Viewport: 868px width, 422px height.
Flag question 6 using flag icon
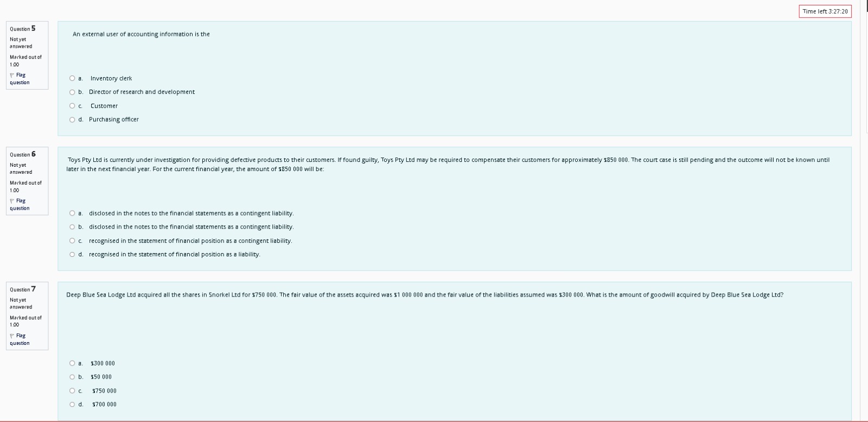click(12, 201)
